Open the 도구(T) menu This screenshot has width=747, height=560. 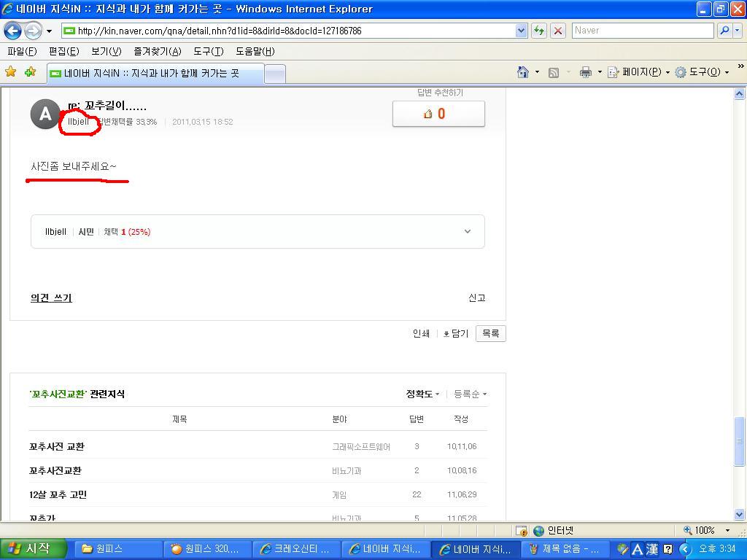[x=208, y=52]
